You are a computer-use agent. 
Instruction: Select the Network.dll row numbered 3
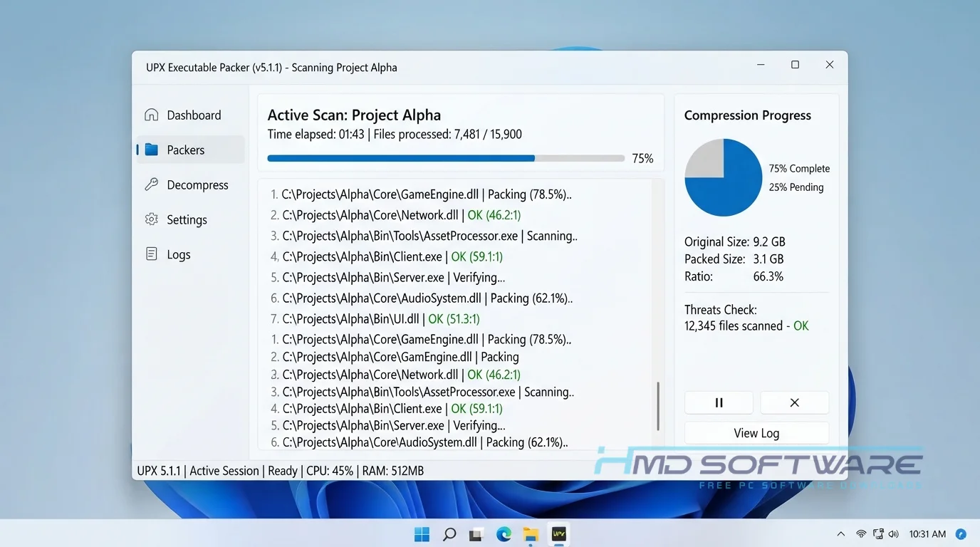pos(395,374)
